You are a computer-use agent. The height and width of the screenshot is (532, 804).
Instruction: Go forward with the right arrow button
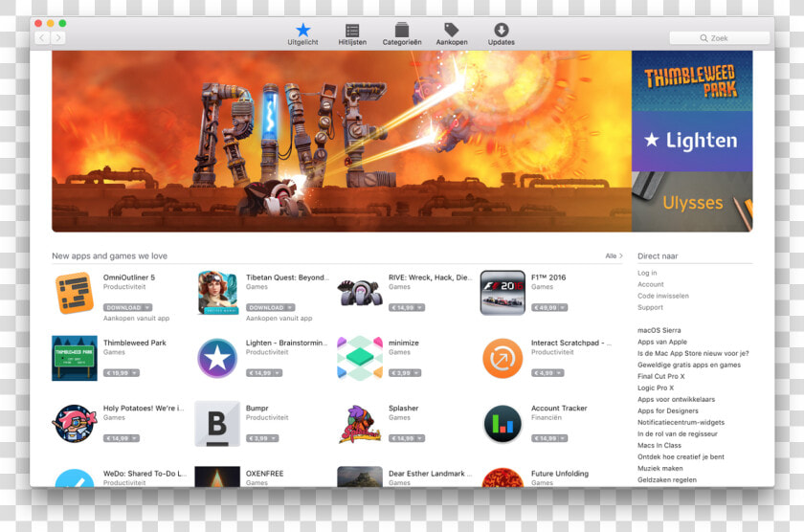coord(58,38)
